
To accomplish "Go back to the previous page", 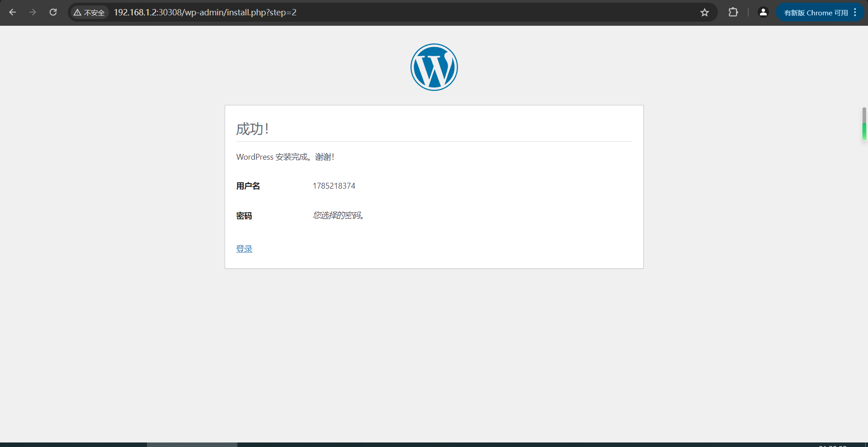I will pyautogui.click(x=13, y=12).
